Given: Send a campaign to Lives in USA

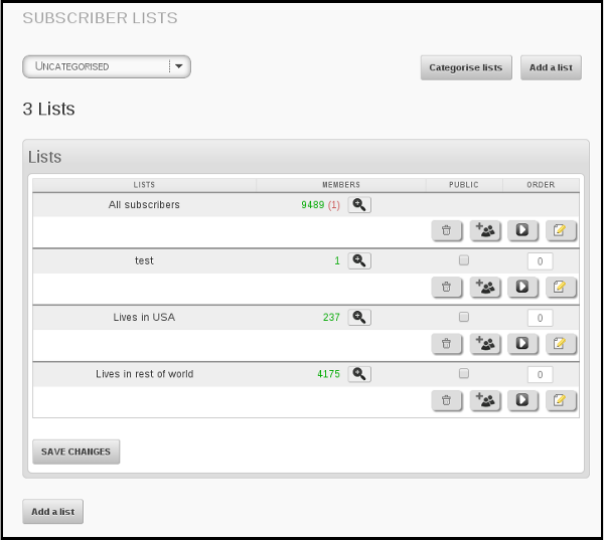Looking at the screenshot, I should point(522,344).
